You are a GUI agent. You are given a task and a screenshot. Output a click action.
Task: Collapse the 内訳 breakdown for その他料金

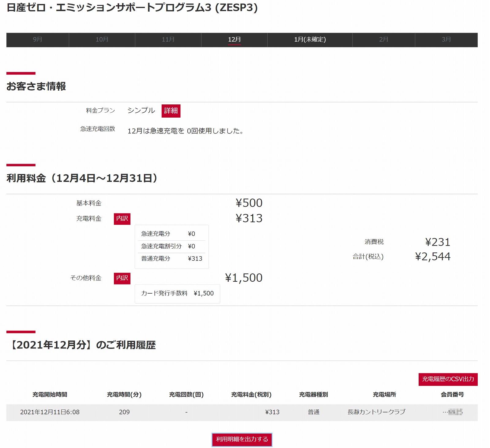122,278
